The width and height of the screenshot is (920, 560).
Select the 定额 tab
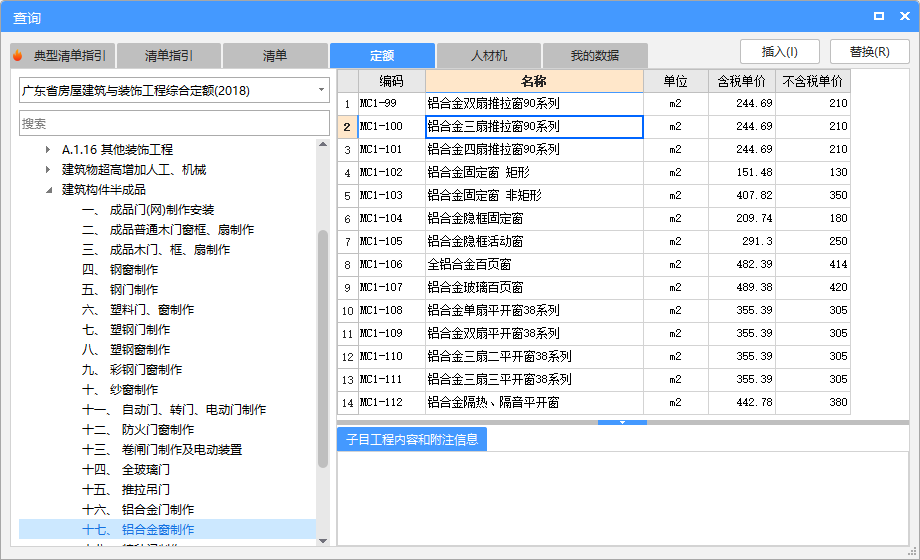click(382, 56)
